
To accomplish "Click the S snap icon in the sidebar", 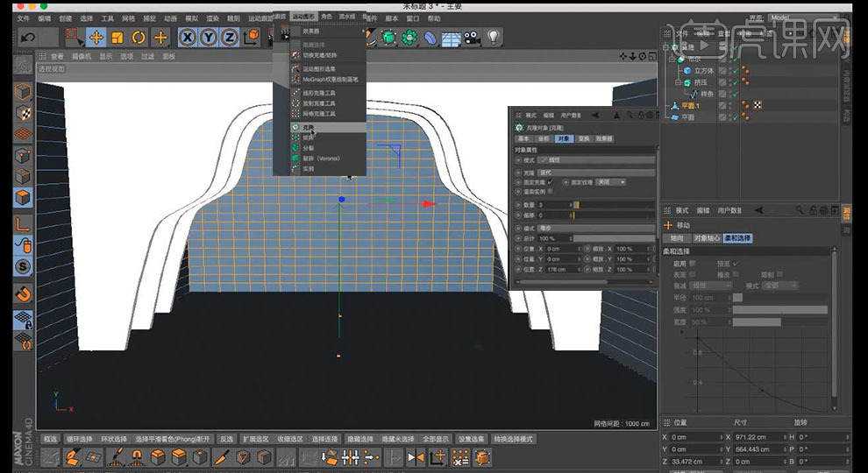I will (23, 266).
